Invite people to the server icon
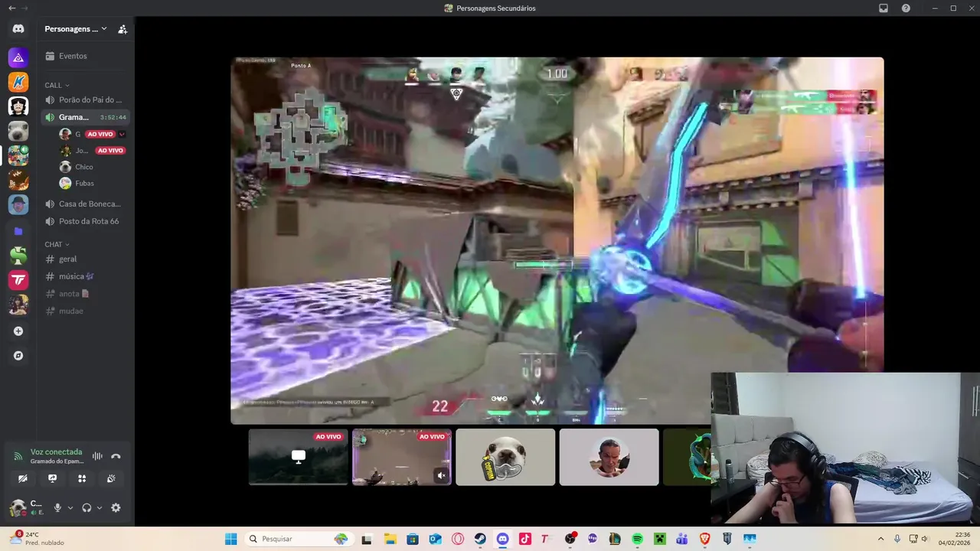The image size is (980, 551). click(122, 29)
